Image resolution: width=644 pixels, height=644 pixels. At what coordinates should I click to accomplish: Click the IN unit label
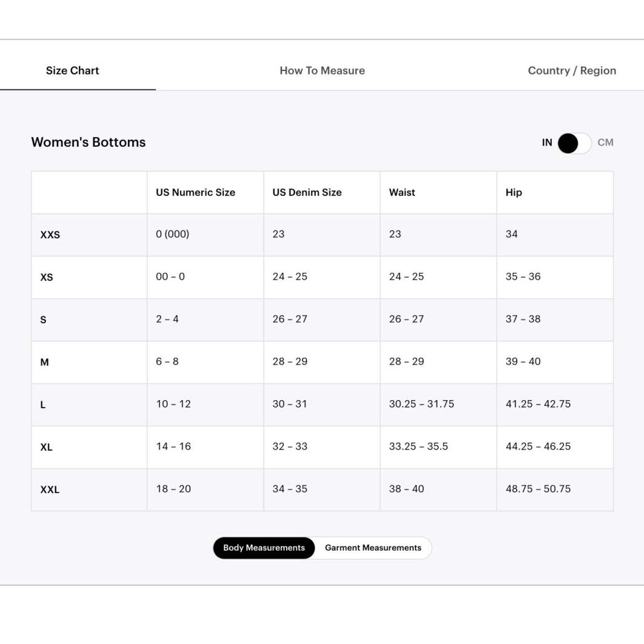click(547, 142)
